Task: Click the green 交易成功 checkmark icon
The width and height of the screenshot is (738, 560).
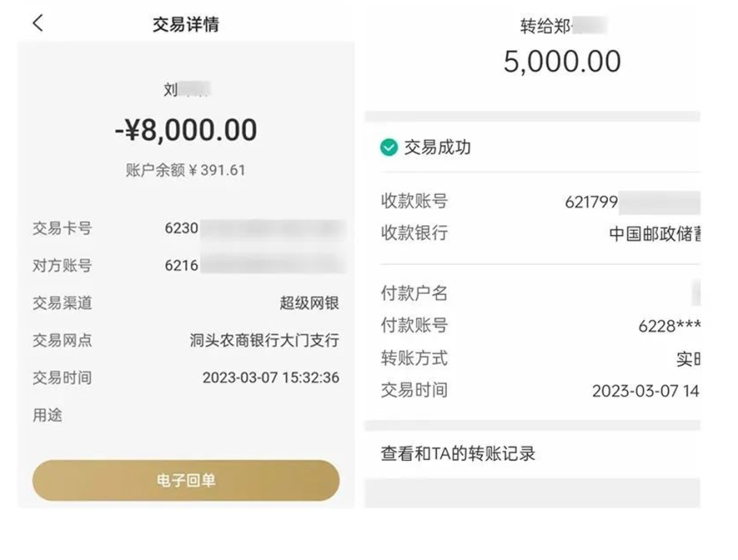Action: [389, 147]
